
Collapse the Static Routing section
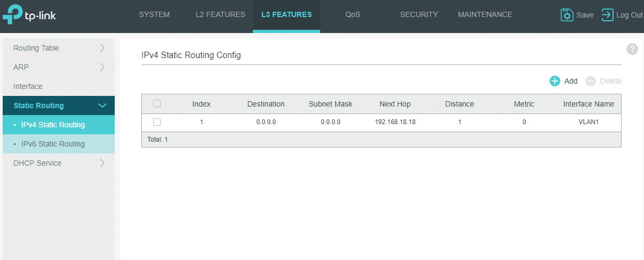[x=102, y=105]
